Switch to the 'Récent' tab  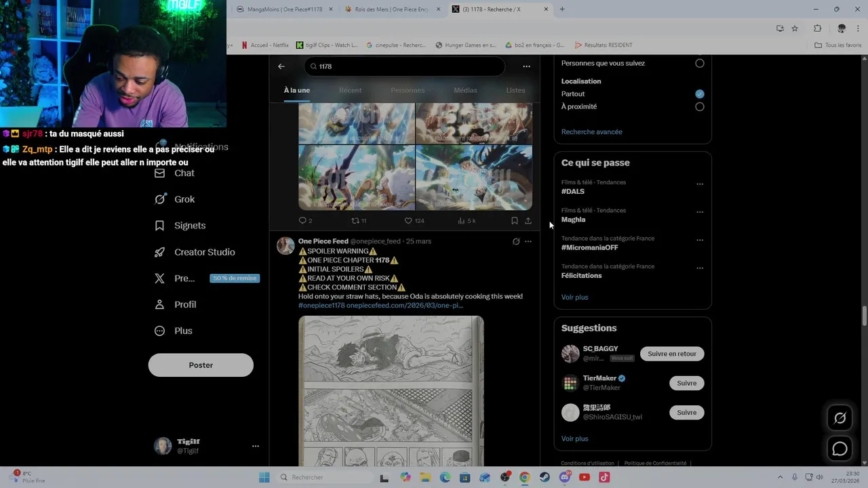(350, 90)
